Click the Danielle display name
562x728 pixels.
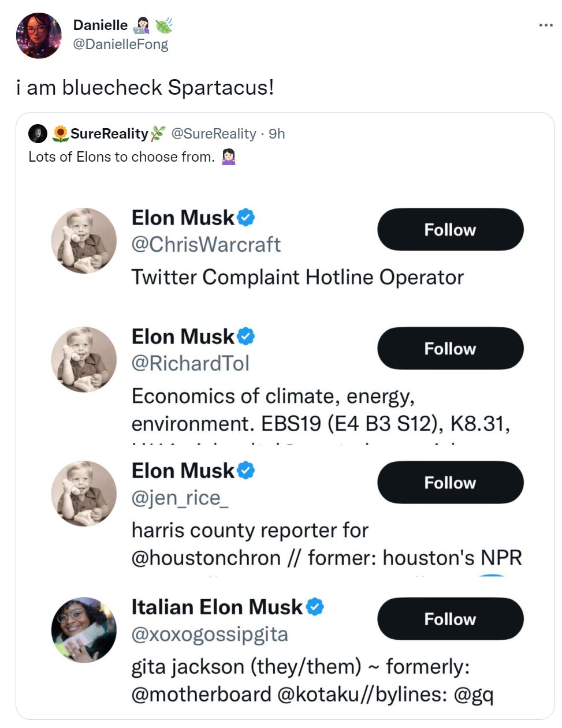click(101, 25)
